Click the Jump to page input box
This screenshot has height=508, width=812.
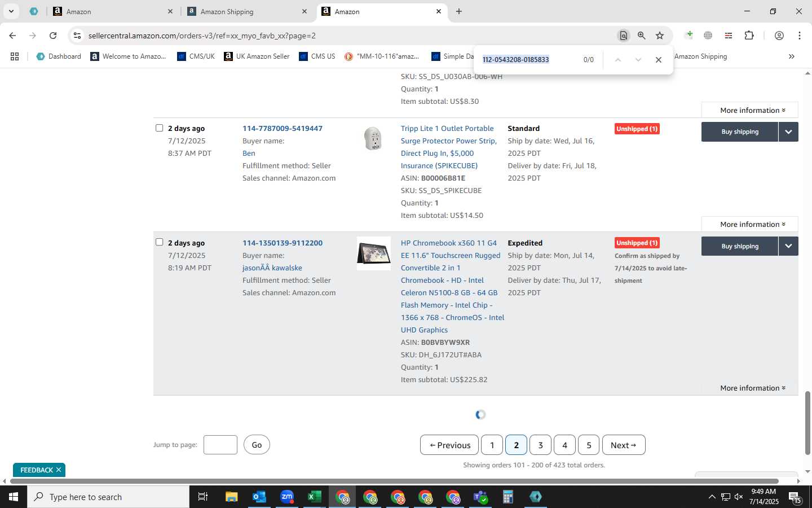click(x=220, y=445)
